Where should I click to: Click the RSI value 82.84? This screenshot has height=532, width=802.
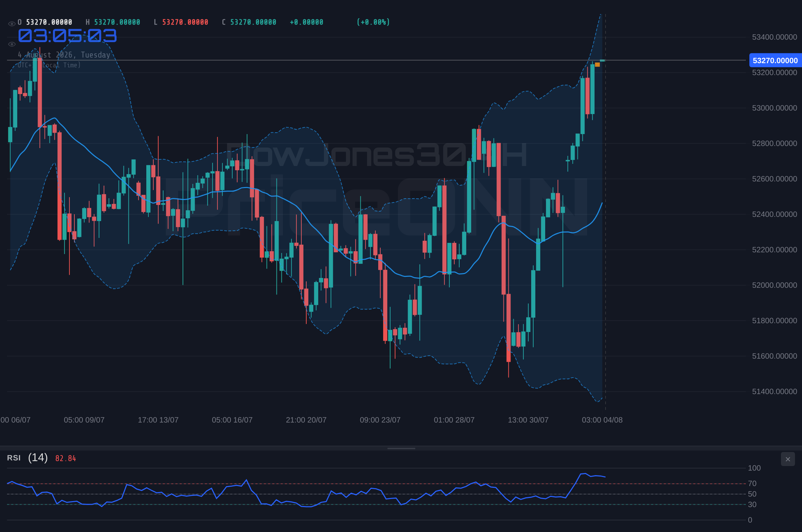point(66,458)
